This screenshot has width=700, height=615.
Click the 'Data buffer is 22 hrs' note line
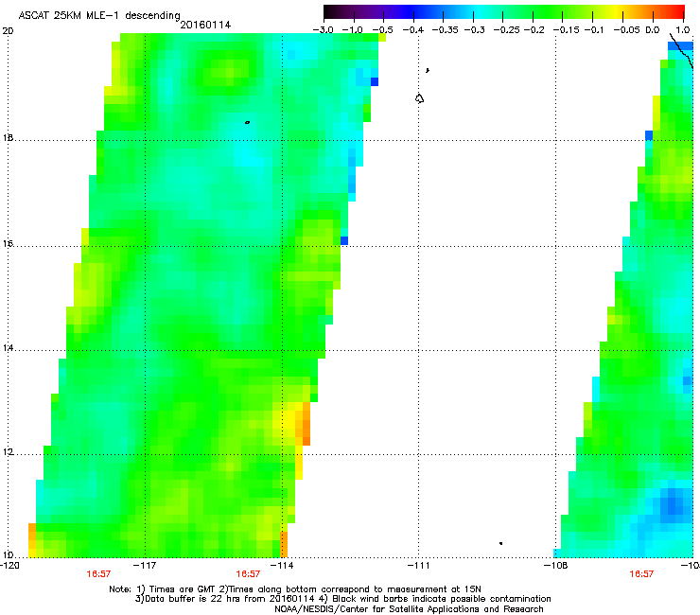(342, 599)
